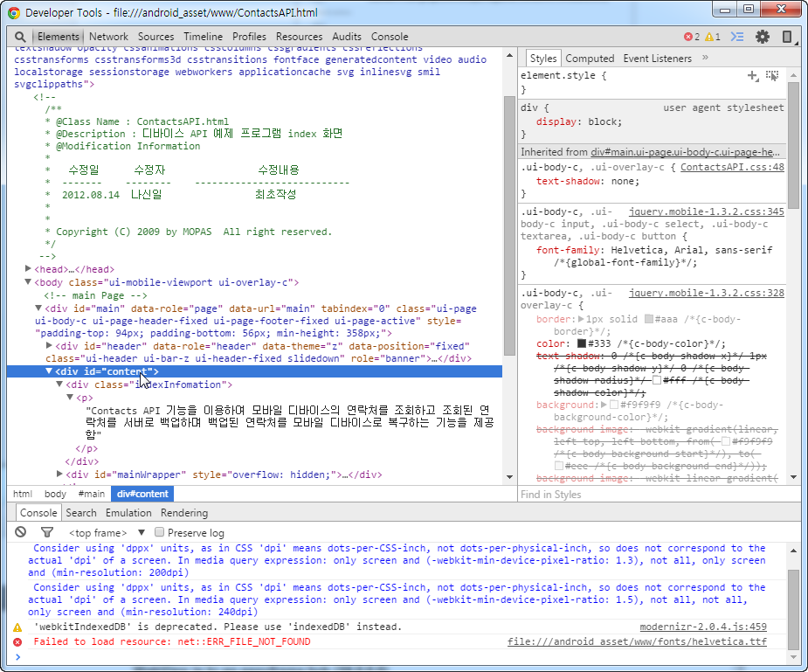
Task: Enable Preserve log checkbox
Action: coord(159,532)
